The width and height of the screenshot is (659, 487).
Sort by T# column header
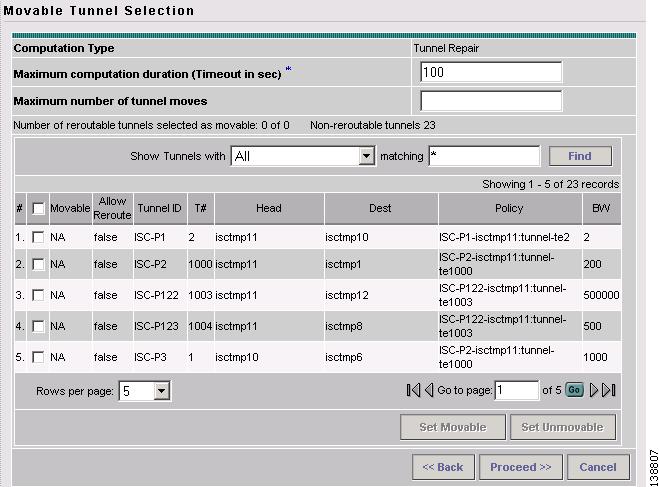200,208
